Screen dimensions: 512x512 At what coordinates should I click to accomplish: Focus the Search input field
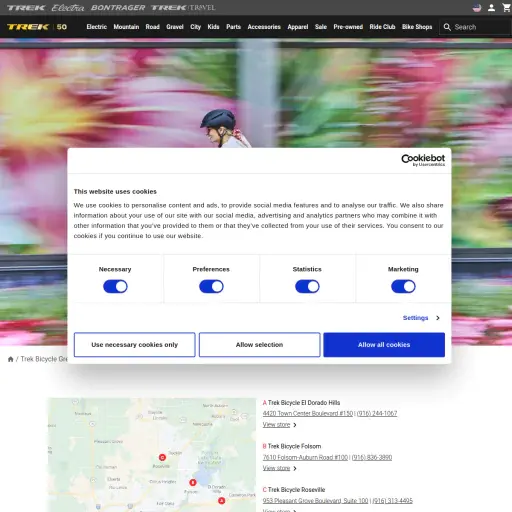[x=481, y=27]
